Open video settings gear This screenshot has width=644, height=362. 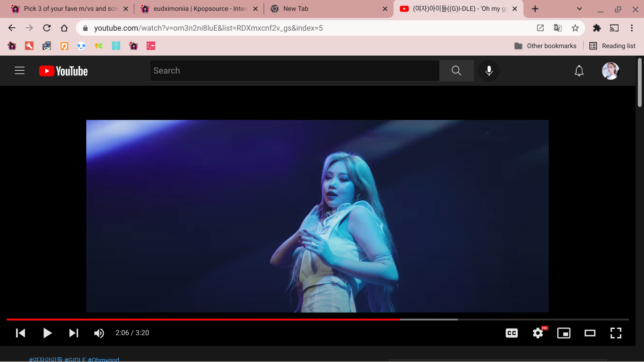click(x=538, y=333)
